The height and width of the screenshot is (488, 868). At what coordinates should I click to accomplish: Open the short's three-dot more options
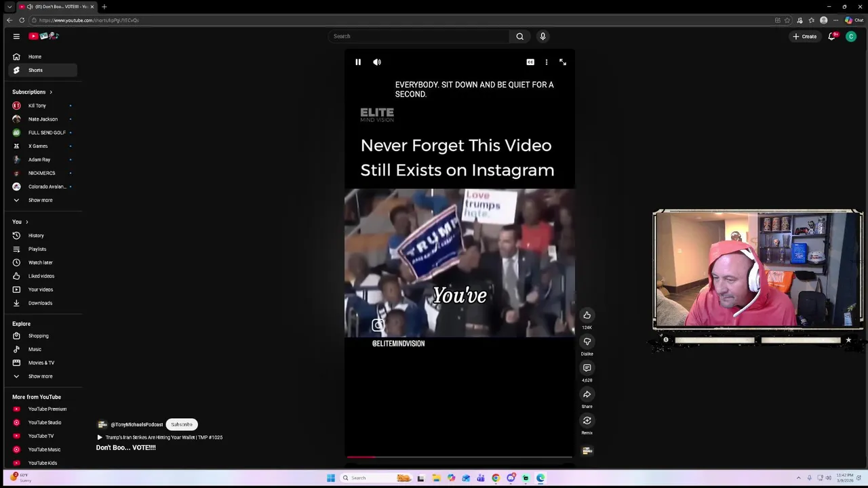(547, 62)
